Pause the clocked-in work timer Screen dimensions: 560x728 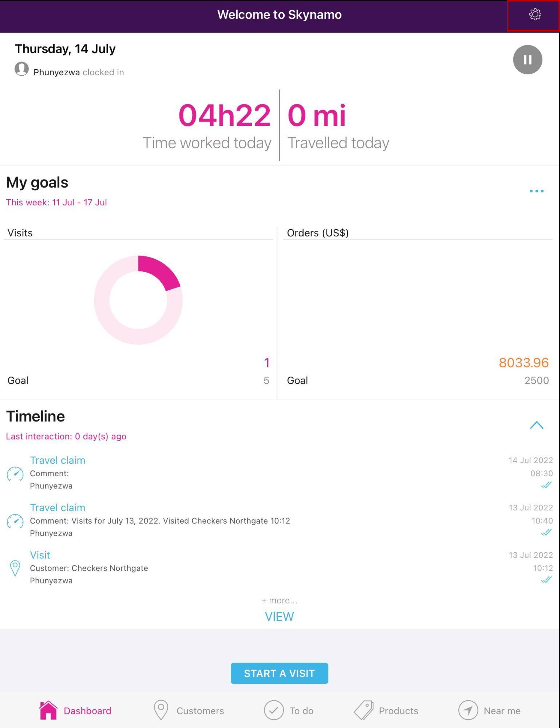pyautogui.click(x=527, y=60)
